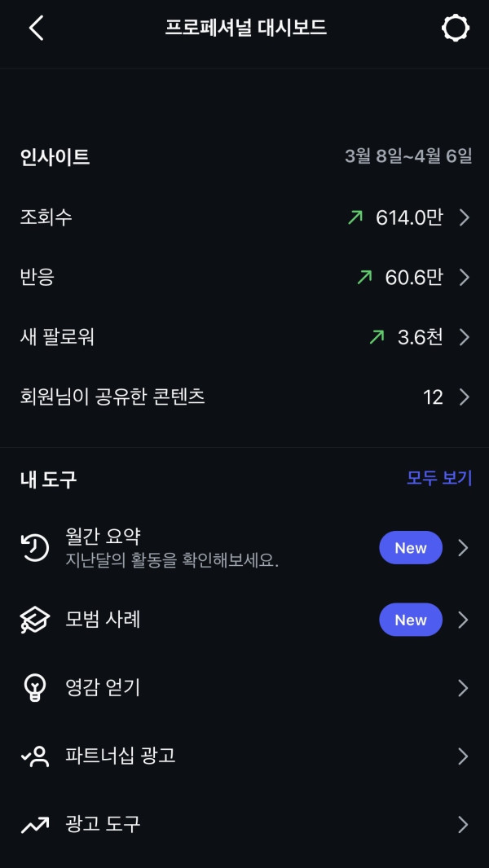Image resolution: width=489 pixels, height=868 pixels.
Task: Open the 파트너십 광고 menu item
Action: 121,756
